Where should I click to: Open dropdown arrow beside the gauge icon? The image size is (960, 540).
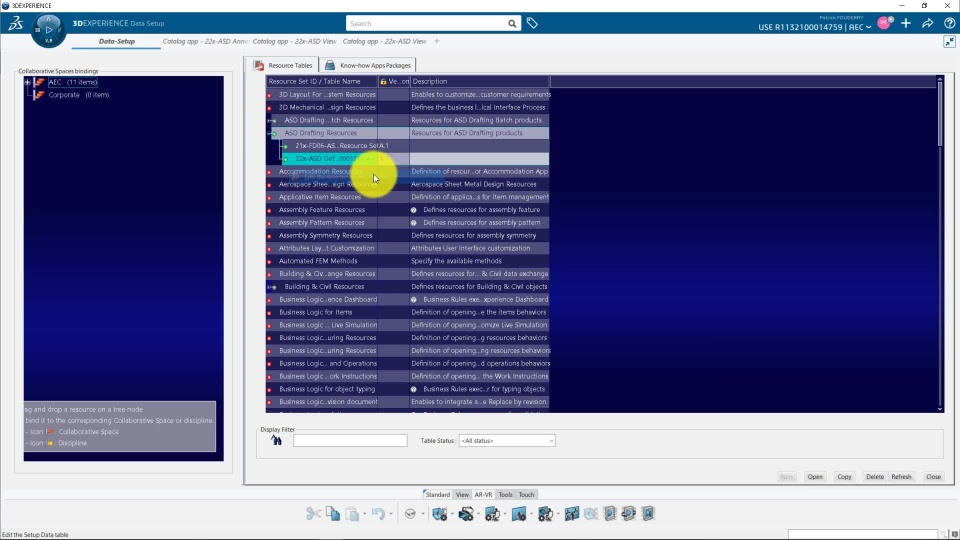(422, 514)
